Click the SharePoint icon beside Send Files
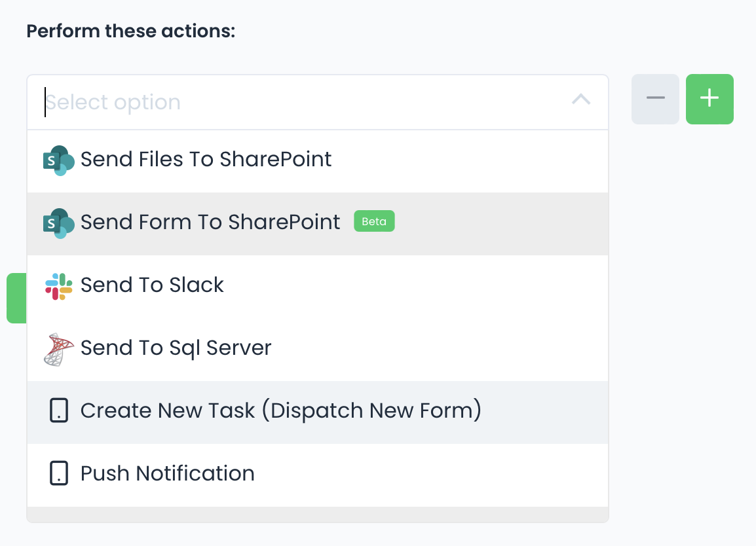 [58, 160]
